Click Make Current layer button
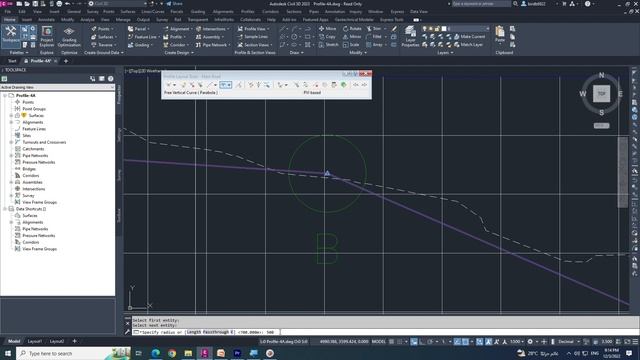 point(469,37)
